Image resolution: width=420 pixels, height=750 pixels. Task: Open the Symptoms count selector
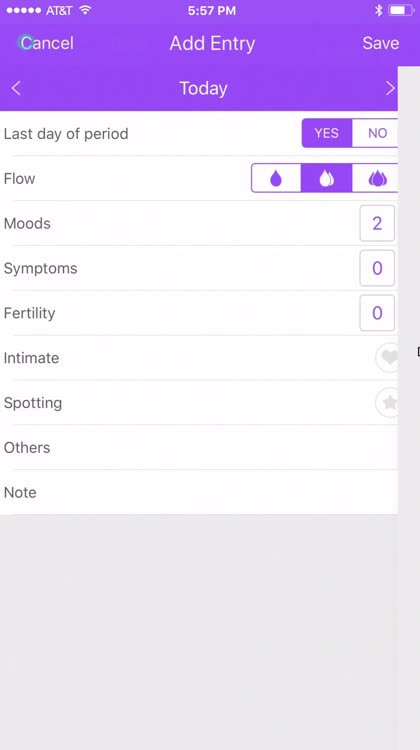pos(377,268)
